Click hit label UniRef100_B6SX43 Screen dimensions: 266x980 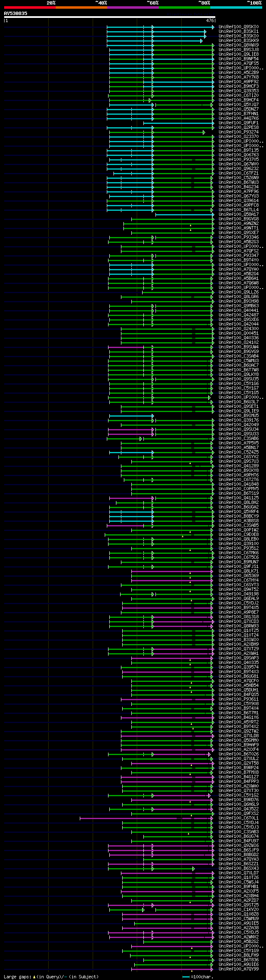pos(239,869)
